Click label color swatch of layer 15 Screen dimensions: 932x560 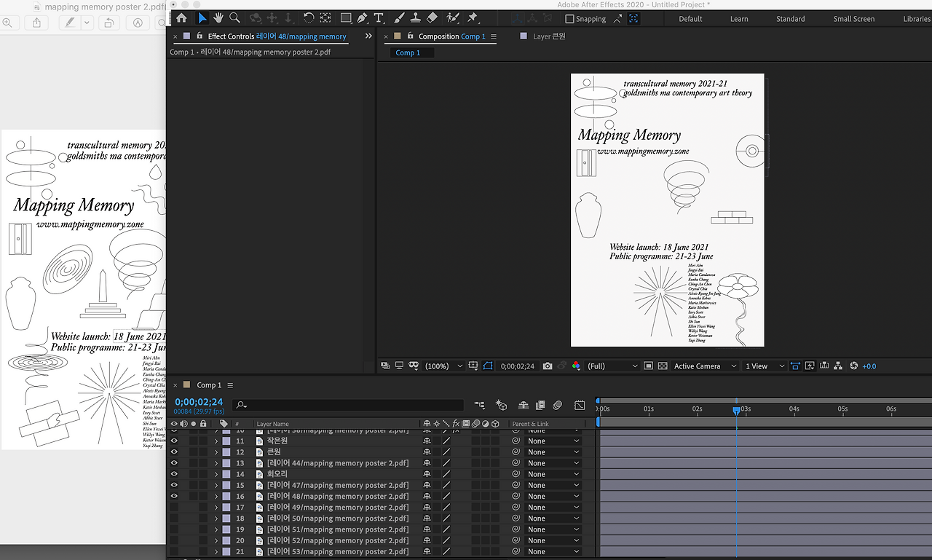pos(226,486)
